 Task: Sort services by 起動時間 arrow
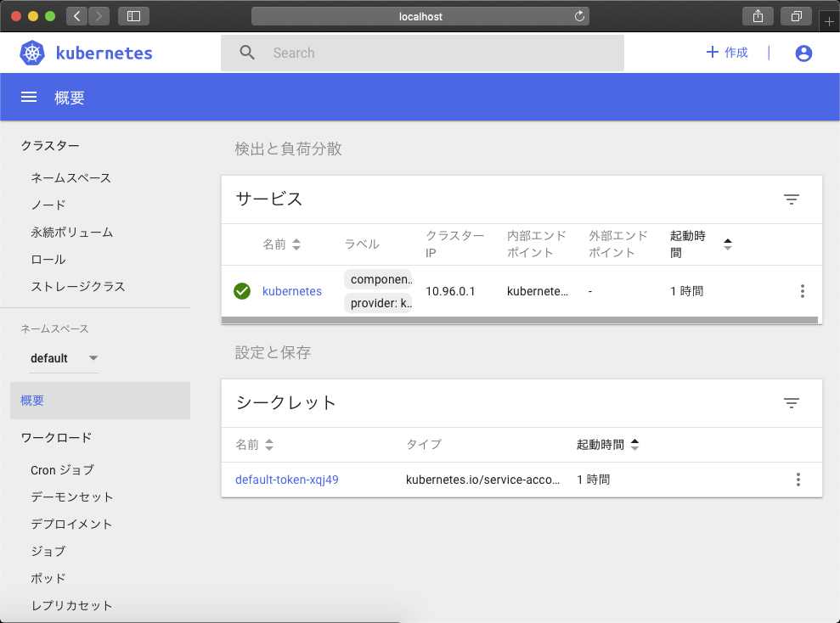[728, 244]
